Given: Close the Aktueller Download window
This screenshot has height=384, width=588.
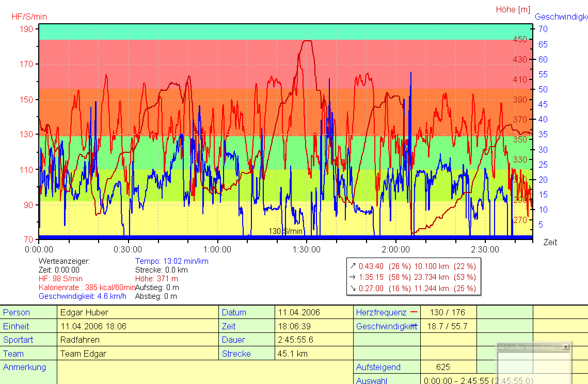Looking at the screenshot, I should [x=565, y=347].
